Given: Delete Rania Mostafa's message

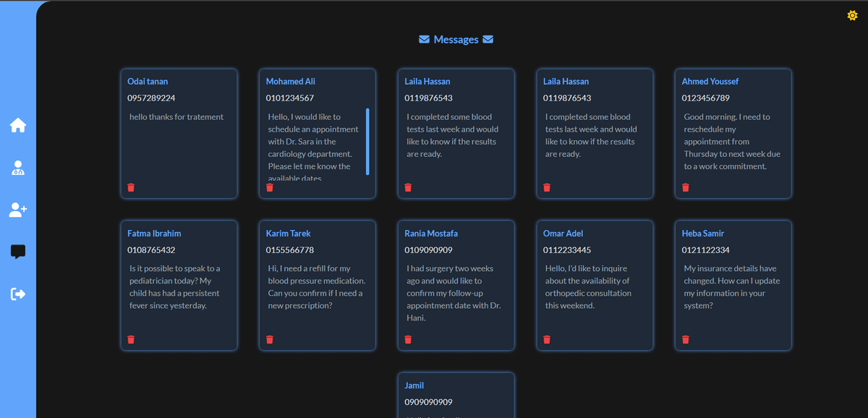Looking at the screenshot, I should pos(408,339).
